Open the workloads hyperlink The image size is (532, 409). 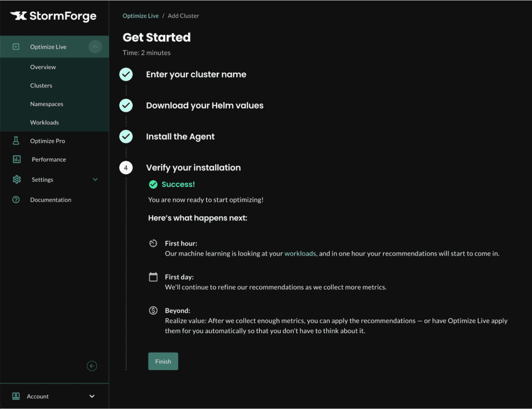(300, 254)
